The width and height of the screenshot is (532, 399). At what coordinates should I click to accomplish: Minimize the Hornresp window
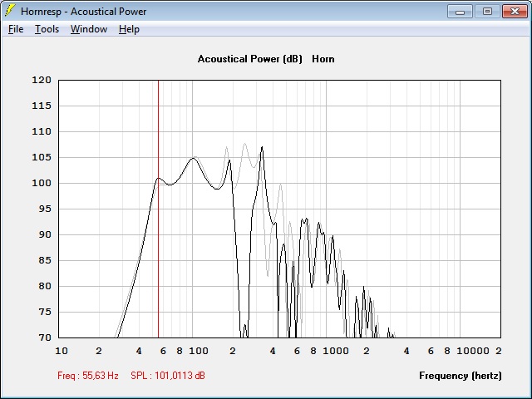click(x=460, y=11)
